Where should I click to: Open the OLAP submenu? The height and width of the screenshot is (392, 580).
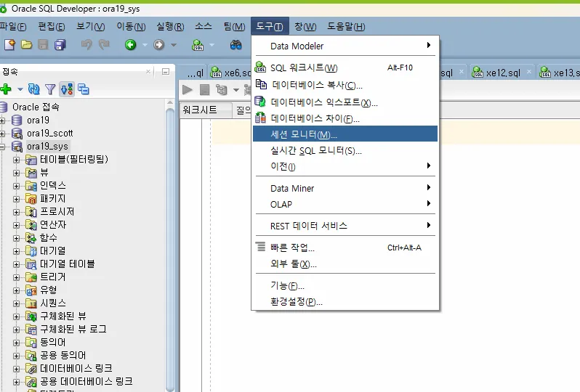(345, 204)
